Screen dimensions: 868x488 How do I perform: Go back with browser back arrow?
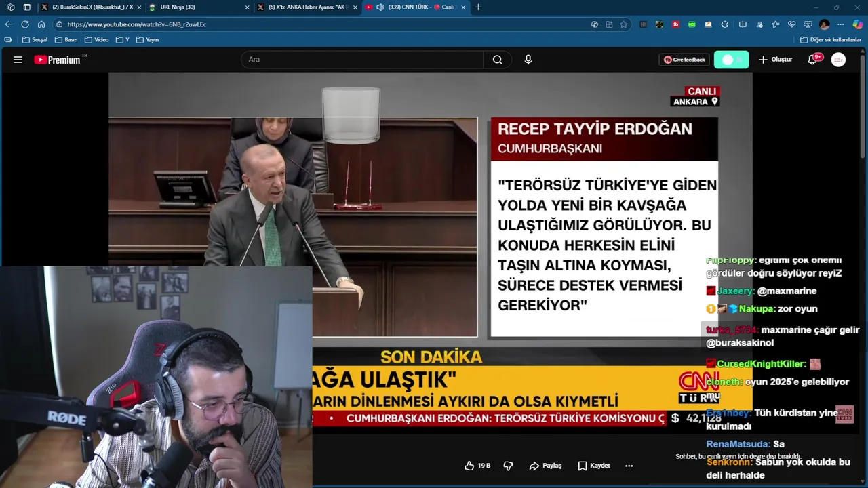coord(9,24)
